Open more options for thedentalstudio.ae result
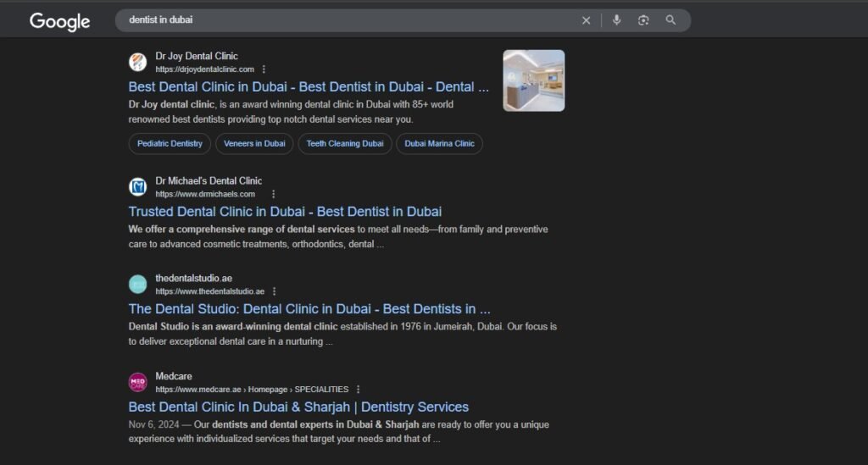The width and height of the screenshot is (868, 465). point(274,291)
